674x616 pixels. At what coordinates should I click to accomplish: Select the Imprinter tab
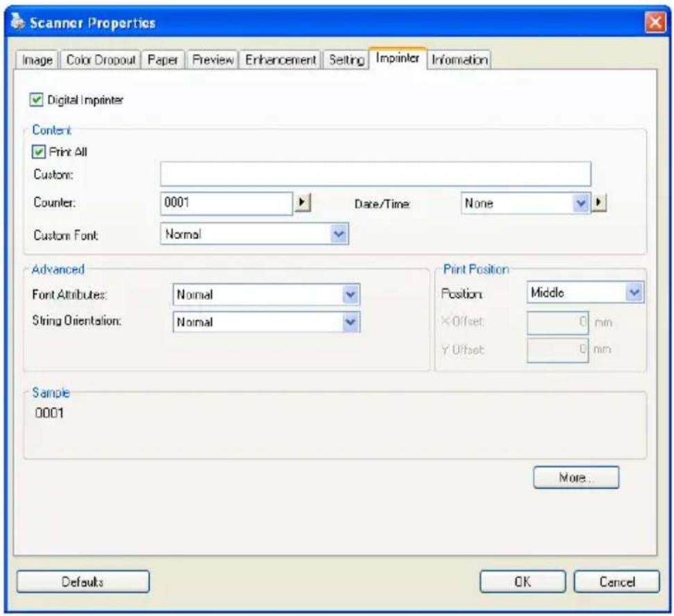[x=398, y=58]
